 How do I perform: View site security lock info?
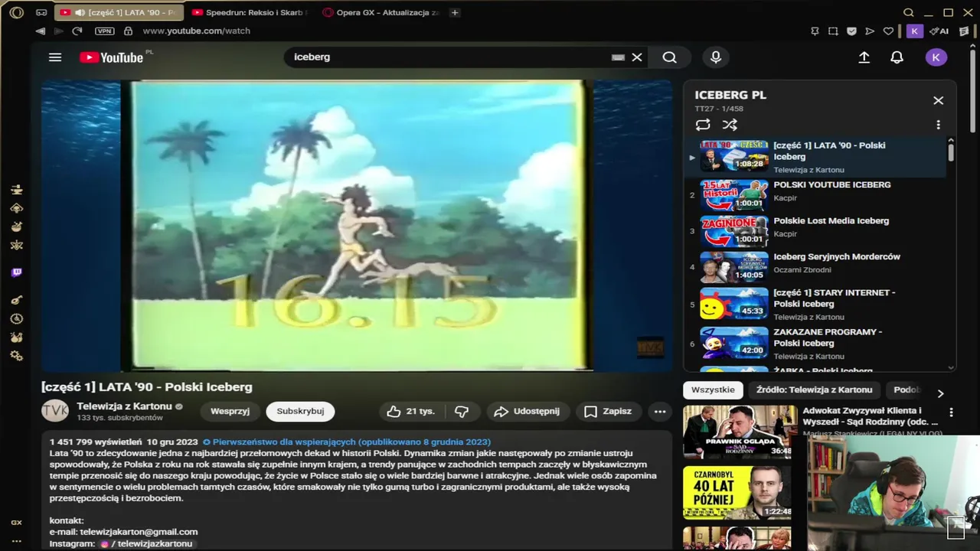point(128,31)
